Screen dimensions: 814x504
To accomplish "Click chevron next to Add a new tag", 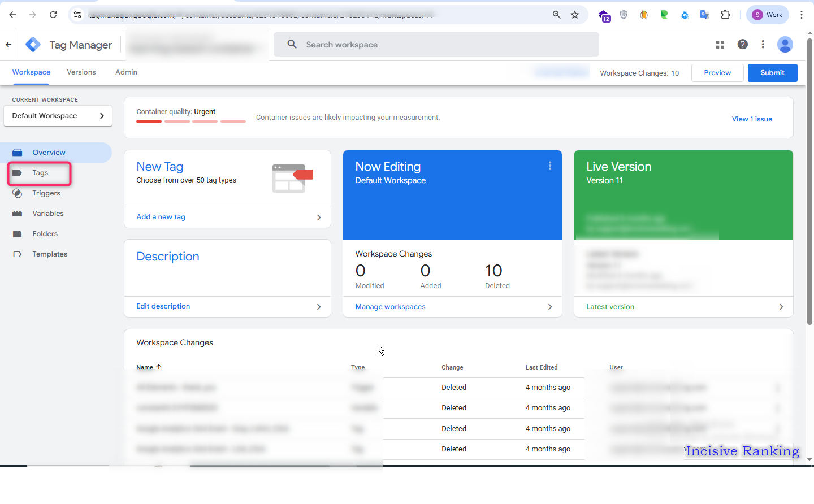I will pos(319,218).
